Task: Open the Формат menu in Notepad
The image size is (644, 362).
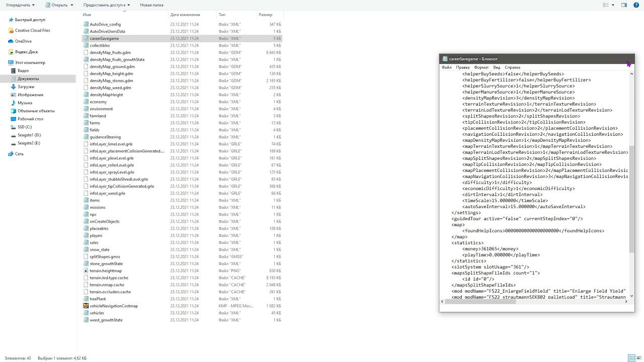Action: (481, 67)
